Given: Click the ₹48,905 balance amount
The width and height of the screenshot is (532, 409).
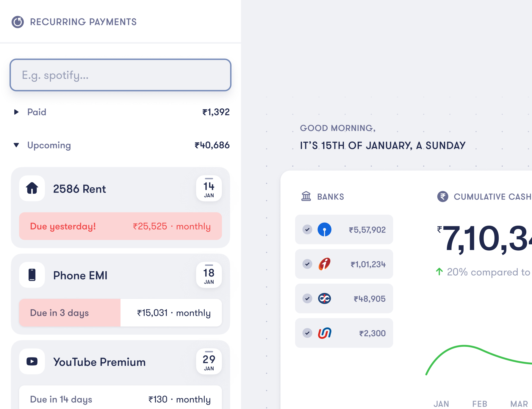Looking at the screenshot, I should [x=370, y=299].
